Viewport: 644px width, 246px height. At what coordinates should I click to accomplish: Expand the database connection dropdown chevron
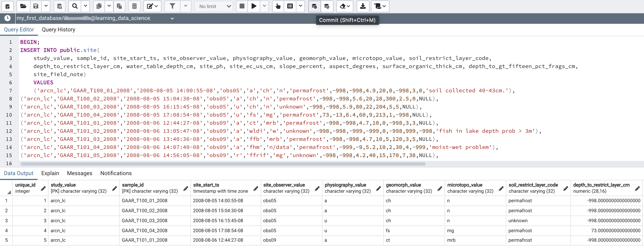[172, 18]
